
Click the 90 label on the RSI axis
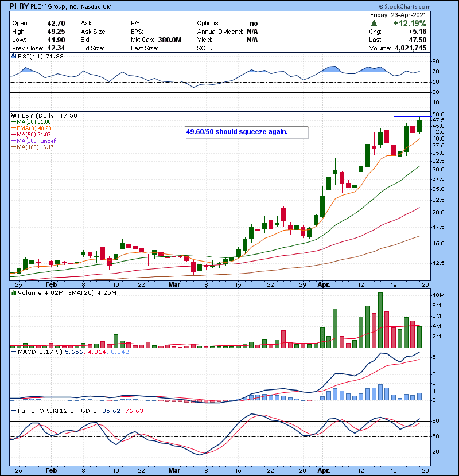tap(436, 61)
